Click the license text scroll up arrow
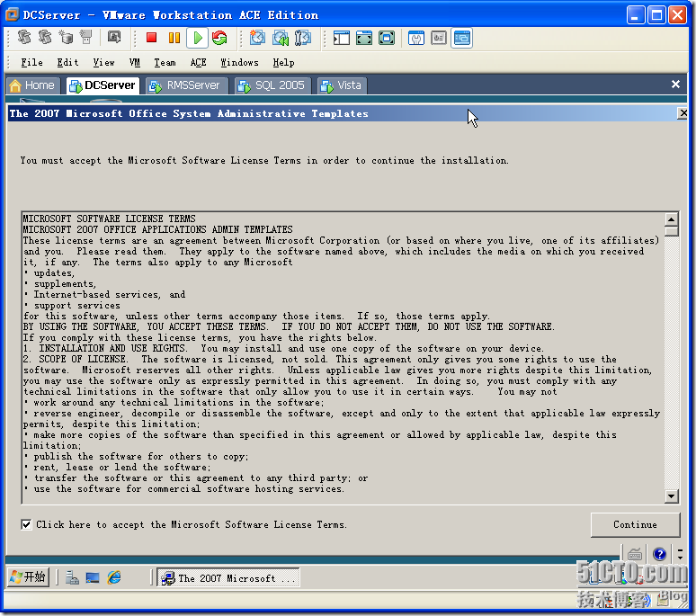Image resolution: width=696 pixels, height=616 pixels. 672,219
